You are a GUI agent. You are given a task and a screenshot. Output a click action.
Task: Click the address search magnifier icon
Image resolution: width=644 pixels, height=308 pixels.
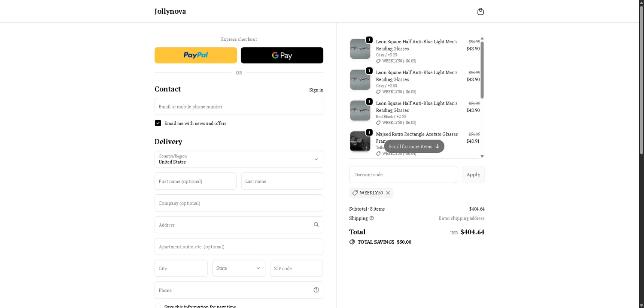[316, 224]
